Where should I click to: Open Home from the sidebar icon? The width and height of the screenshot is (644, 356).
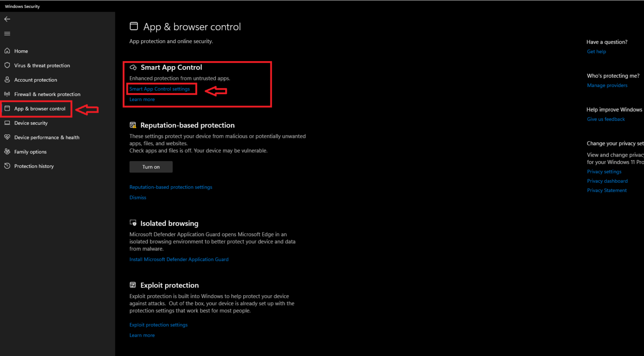7,51
